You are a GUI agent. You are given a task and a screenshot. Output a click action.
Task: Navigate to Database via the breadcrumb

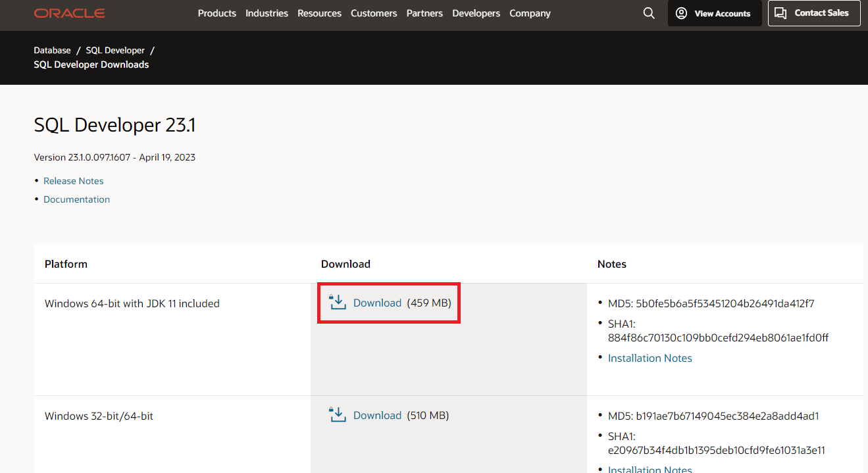point(52,50)
